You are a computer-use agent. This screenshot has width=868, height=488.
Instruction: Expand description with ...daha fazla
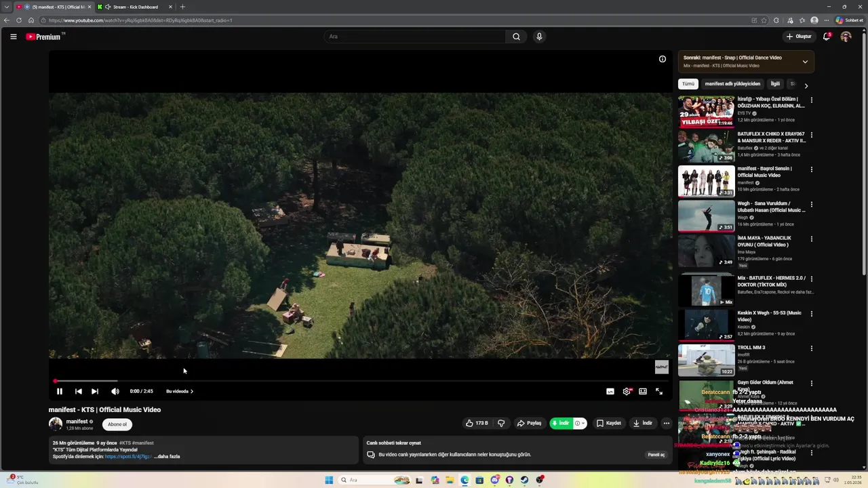167,456
